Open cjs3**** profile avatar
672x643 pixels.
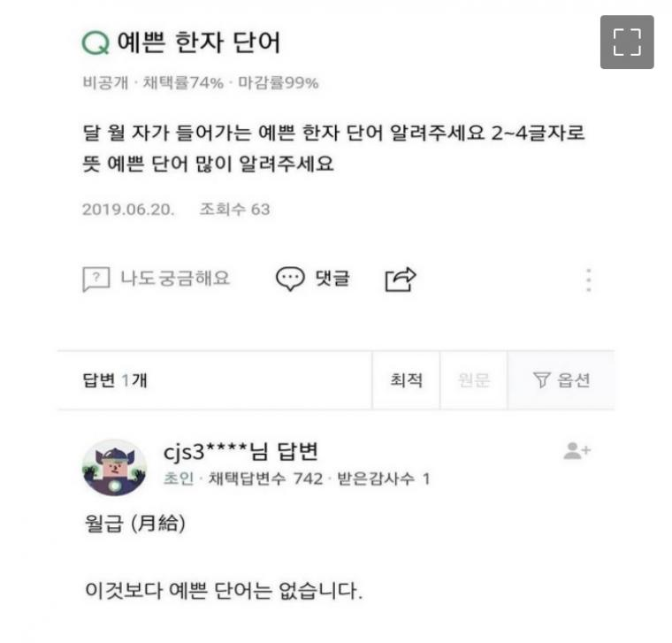coord(114,468)
